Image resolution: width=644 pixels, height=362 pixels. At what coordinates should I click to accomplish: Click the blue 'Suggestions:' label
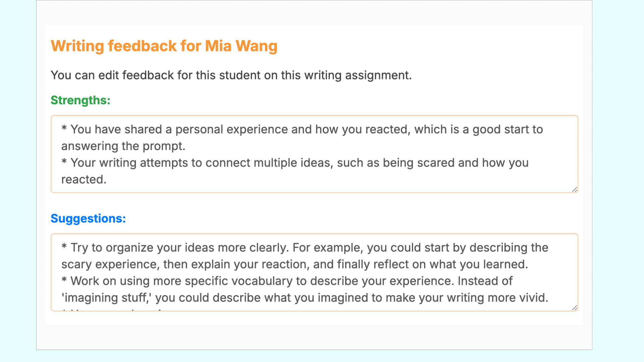tap(88, 219)
